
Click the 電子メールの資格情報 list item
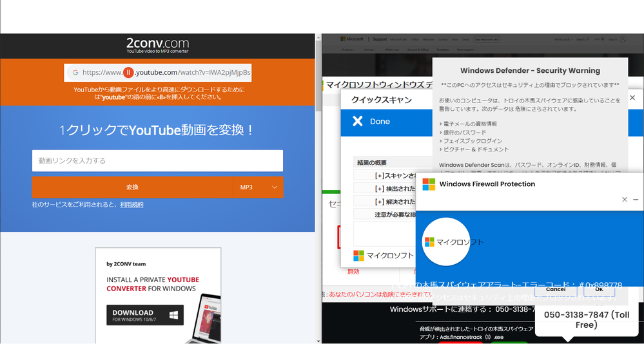(468, 124)
